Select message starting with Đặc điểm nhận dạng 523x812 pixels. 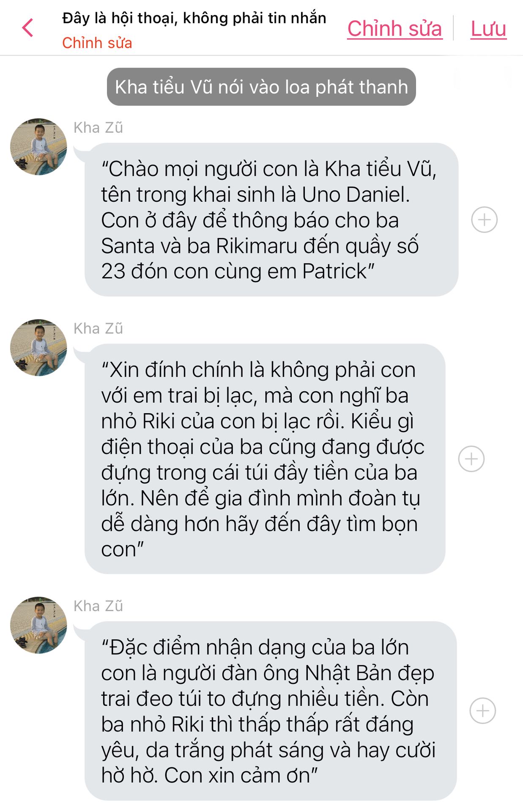271,711
